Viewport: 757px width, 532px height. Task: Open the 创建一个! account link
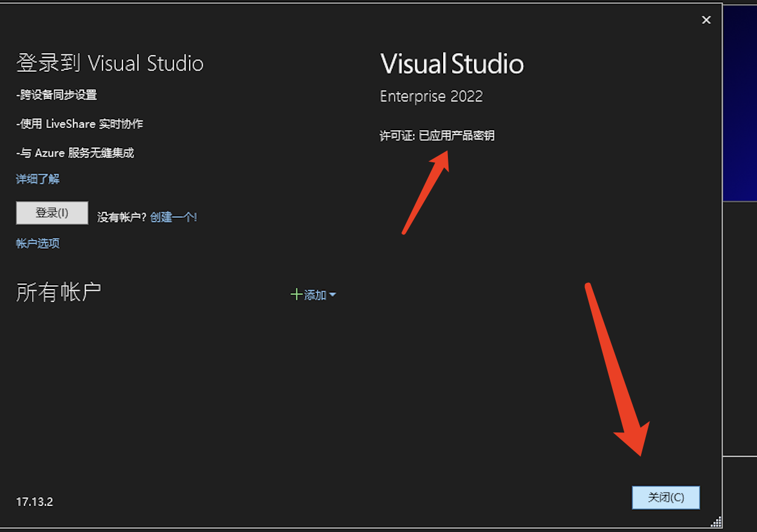pyautogui.click(x=174, y=217)
